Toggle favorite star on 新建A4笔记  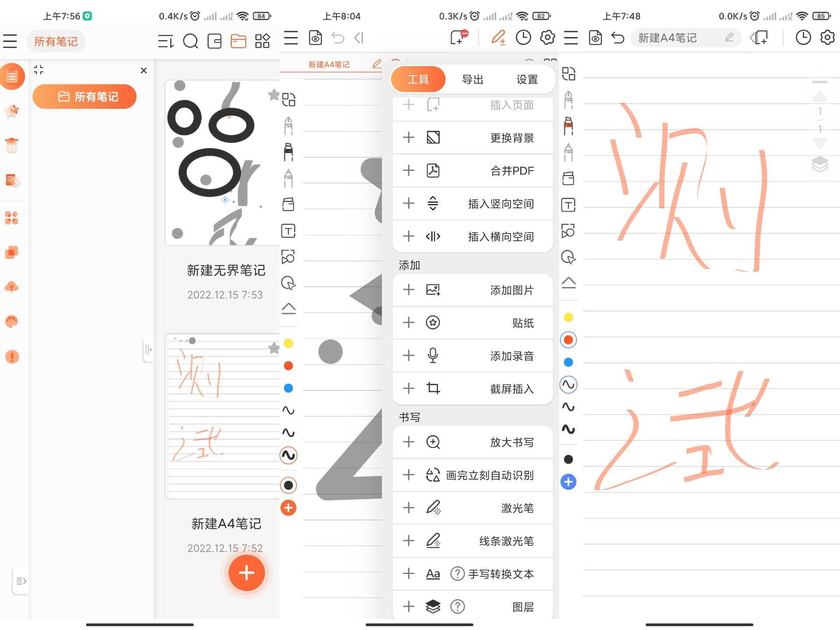(x=273, y=348)
